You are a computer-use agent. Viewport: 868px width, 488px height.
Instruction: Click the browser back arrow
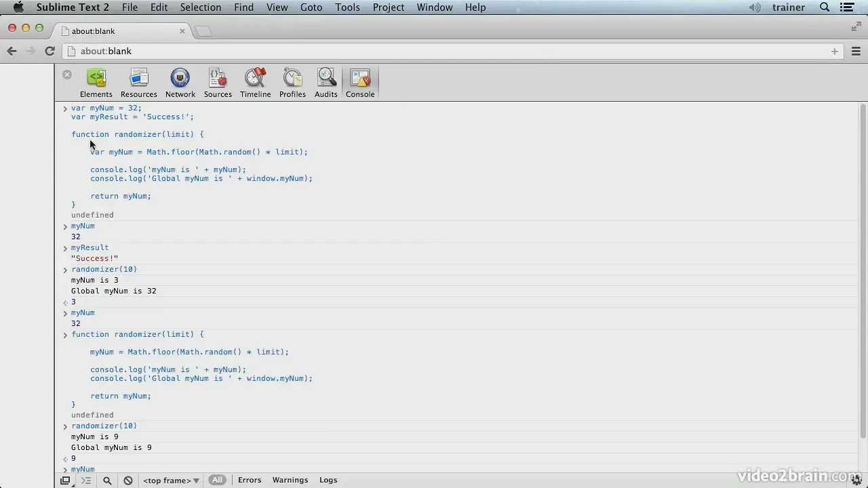click(12, 51)
